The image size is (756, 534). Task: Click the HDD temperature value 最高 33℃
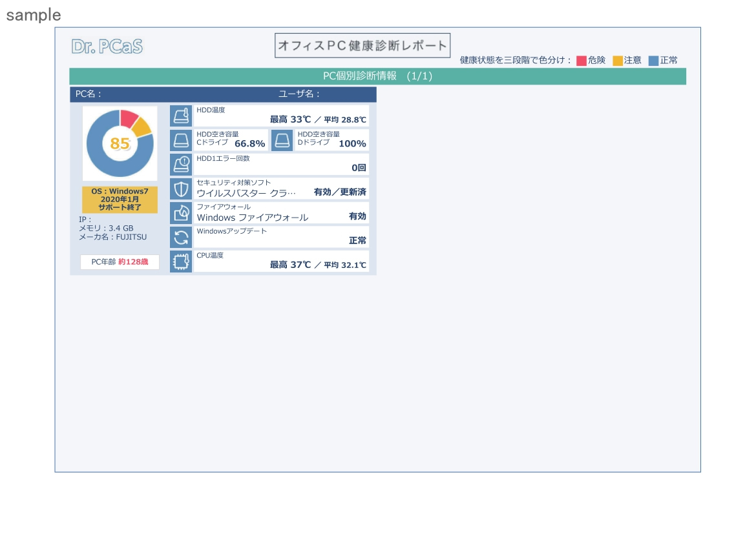pyautogui.click(x=290, y=119)
